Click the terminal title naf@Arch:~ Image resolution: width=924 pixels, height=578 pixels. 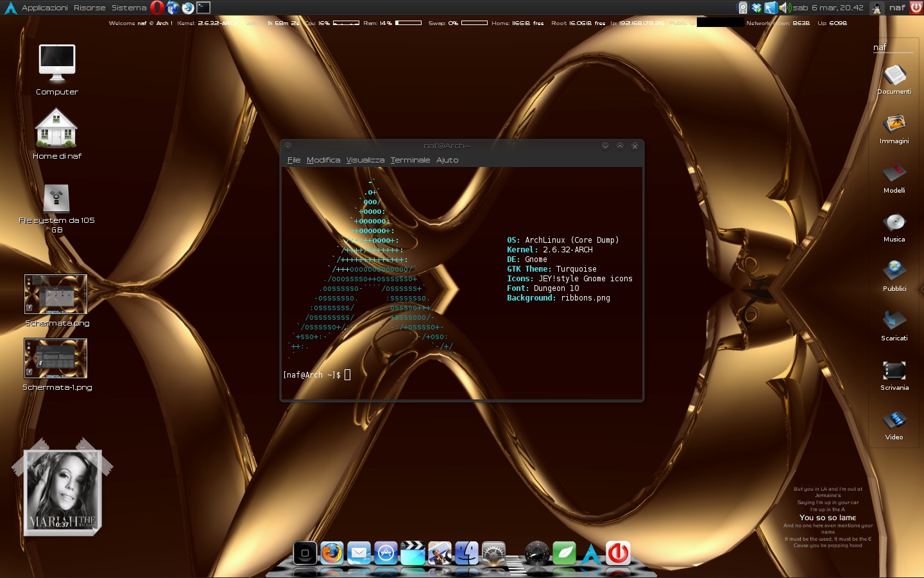(447, 146)
